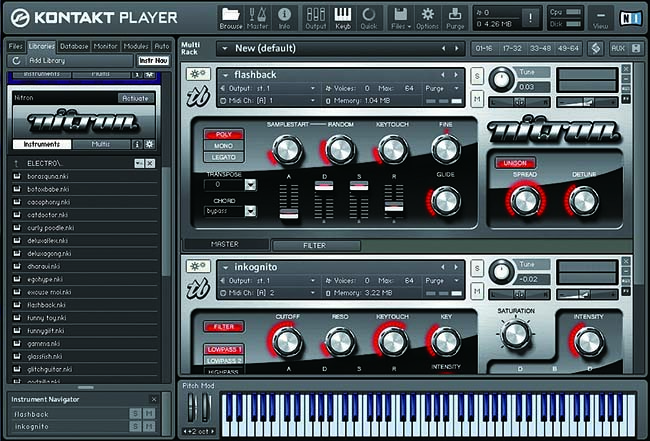Activate the Nitron library
Image resolution: width=650 pixels, height=441 pixels.
pyautogui.click(x=136, y=98)
